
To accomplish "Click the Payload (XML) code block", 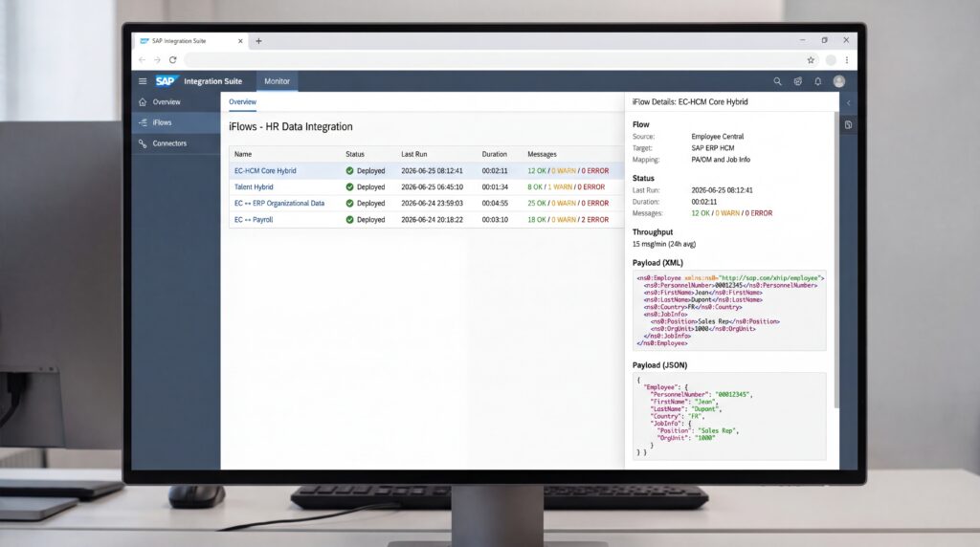I will (x=728, y=311).
